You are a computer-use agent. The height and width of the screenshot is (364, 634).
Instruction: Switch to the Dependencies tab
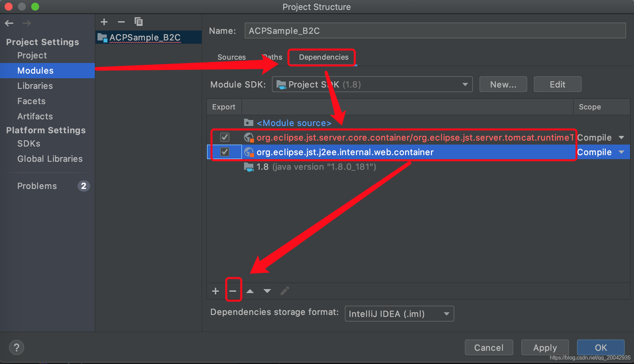pos(324,57)
